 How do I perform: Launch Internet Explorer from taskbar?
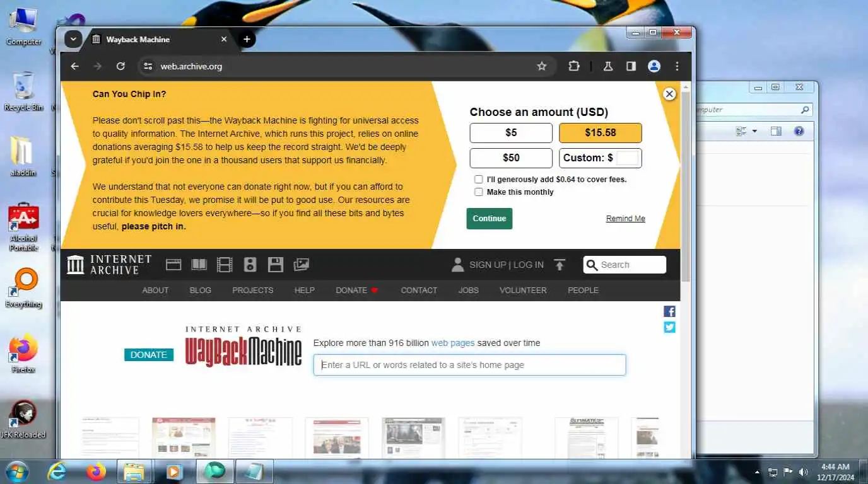pos(57,471)
